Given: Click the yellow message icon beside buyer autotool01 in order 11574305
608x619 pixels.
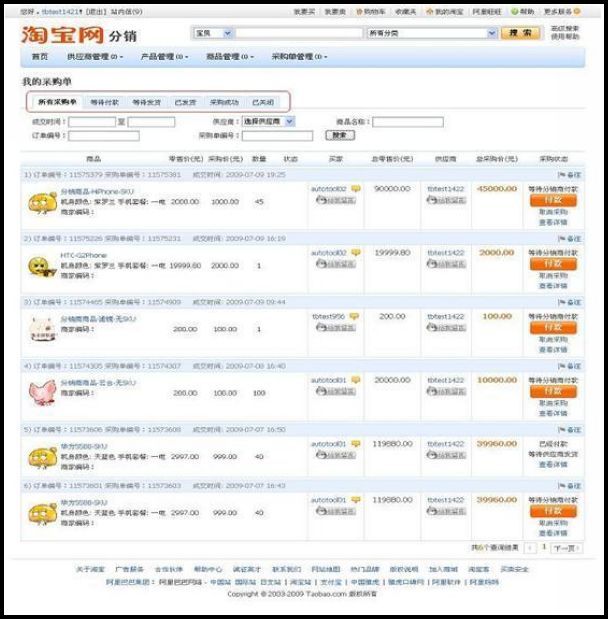Looking at the screenshot, I should 355,380.
